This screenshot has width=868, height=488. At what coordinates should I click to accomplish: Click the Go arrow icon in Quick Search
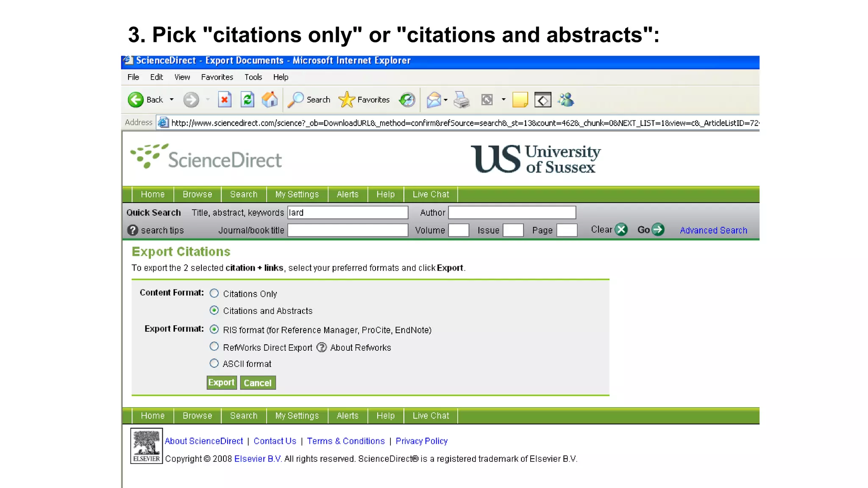[658, 230]
